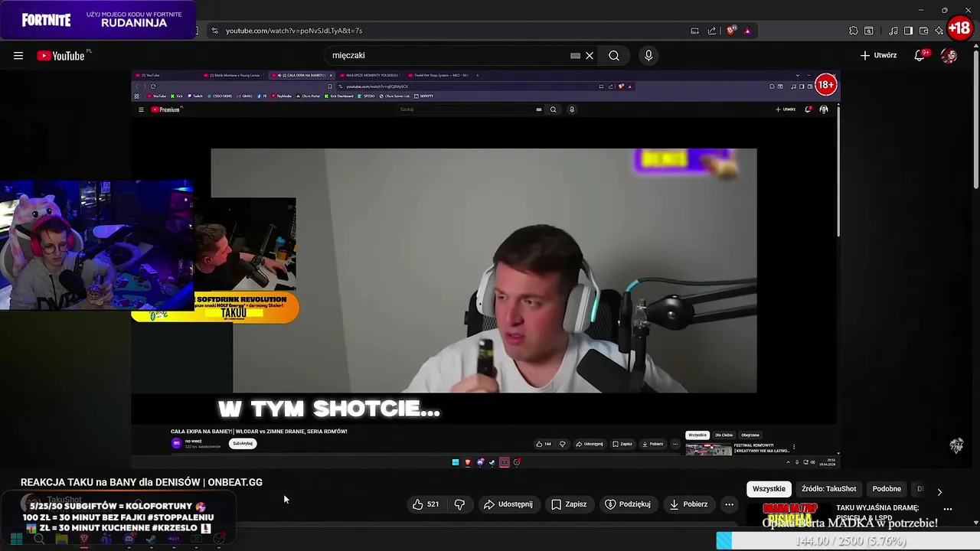Dislike the video

pyautogui.click(x=459, y=504)
